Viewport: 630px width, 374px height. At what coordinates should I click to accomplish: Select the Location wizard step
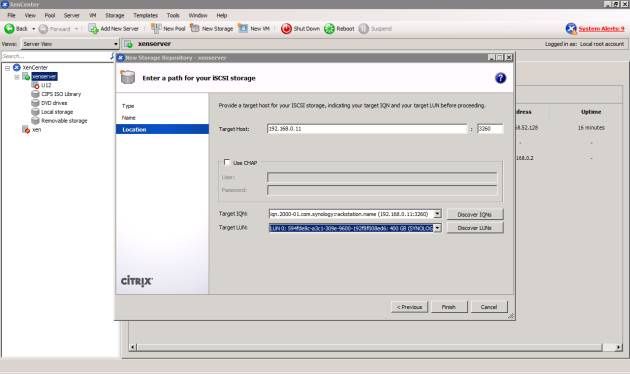(162, 129)
